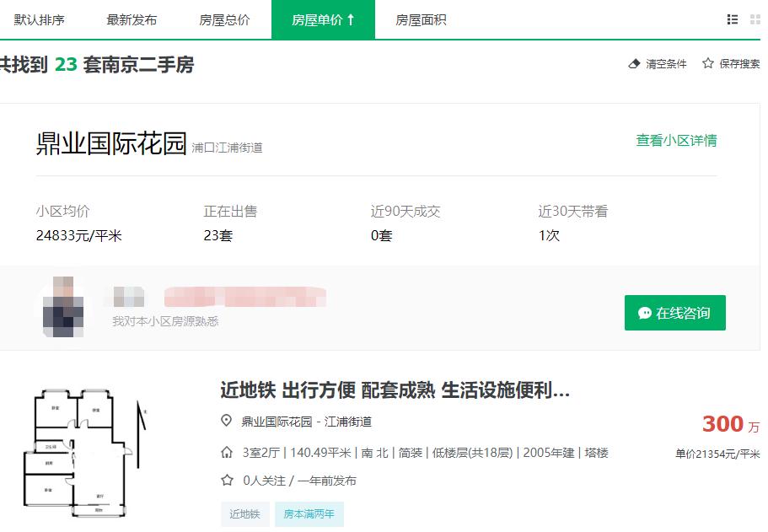Switch to the 房屋总价 sort tab
768x532 pixels.
(x=224, y=19)
